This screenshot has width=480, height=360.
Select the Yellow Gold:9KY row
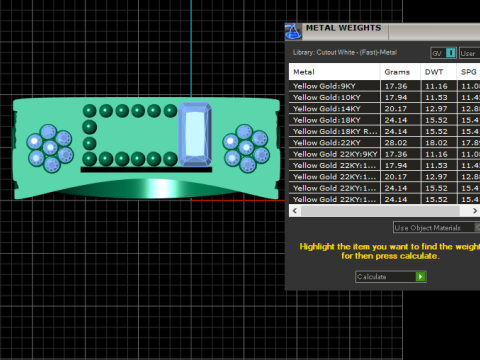tap(384, 86)
